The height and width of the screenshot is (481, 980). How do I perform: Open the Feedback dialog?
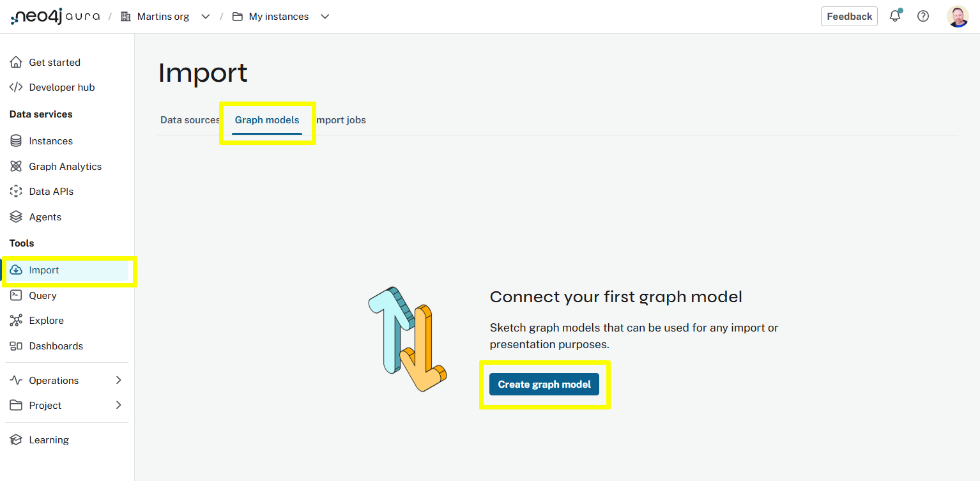click(849, 16)
